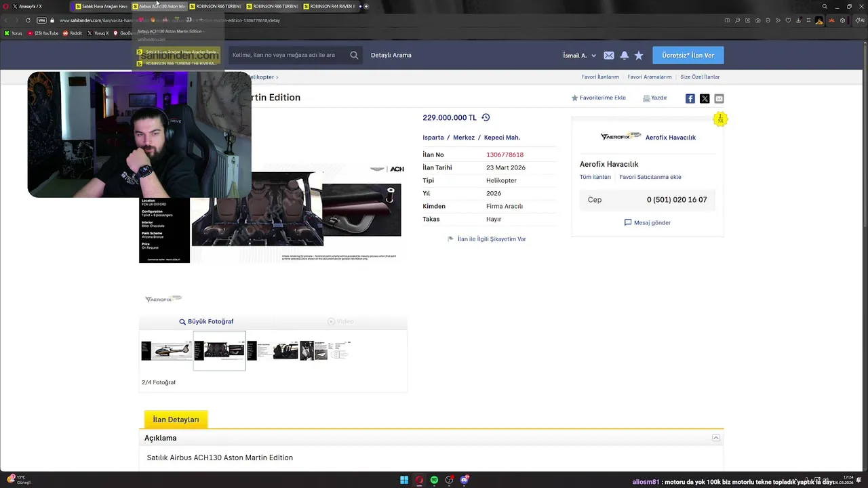Viewport: 868px width, 488px height.
Task: Click the Kepeci Mah. neighborhood link
Action: click(502, 138)
